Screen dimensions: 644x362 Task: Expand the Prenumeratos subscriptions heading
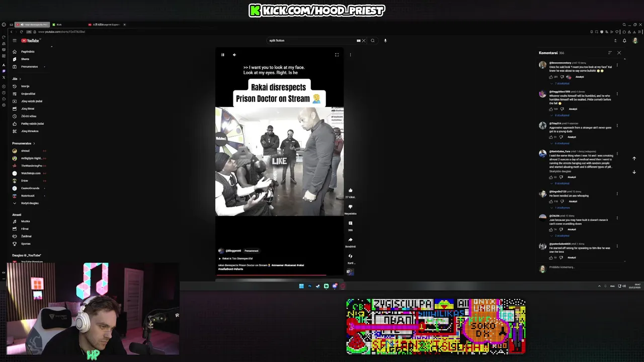pyautogui.click(x=24, y=143)
